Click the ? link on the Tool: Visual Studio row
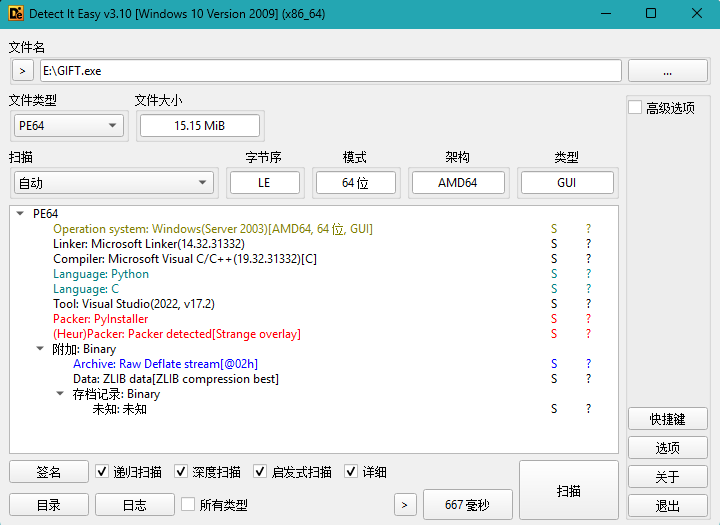 588,304
